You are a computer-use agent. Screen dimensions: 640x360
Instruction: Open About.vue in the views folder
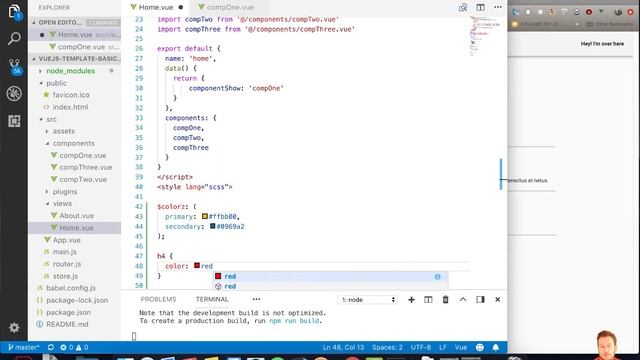[75, 216]
